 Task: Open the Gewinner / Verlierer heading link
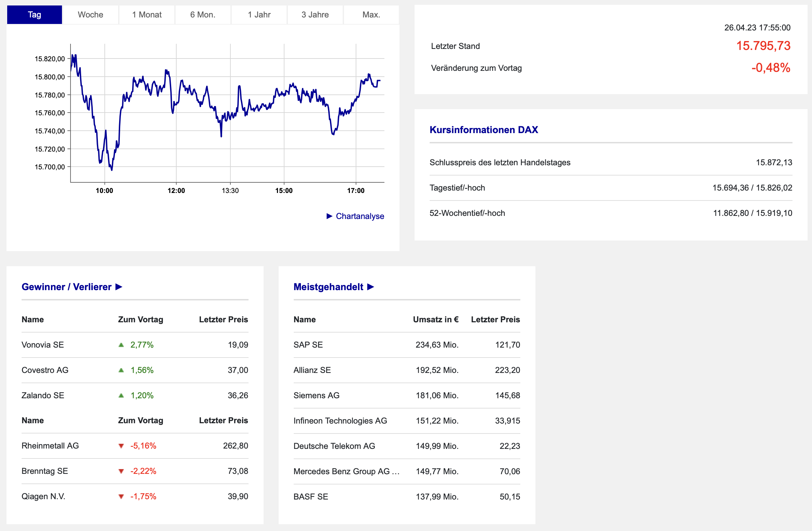[66, 287]
